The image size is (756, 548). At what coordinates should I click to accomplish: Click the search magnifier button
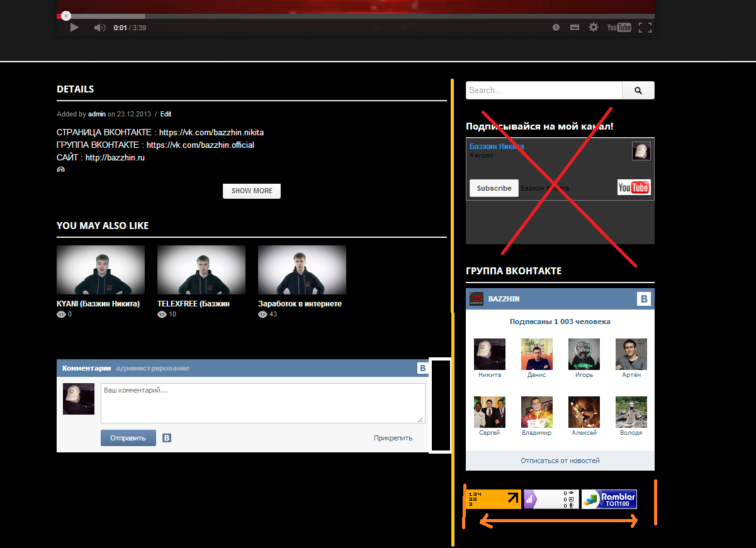click(x=638, y=91)
